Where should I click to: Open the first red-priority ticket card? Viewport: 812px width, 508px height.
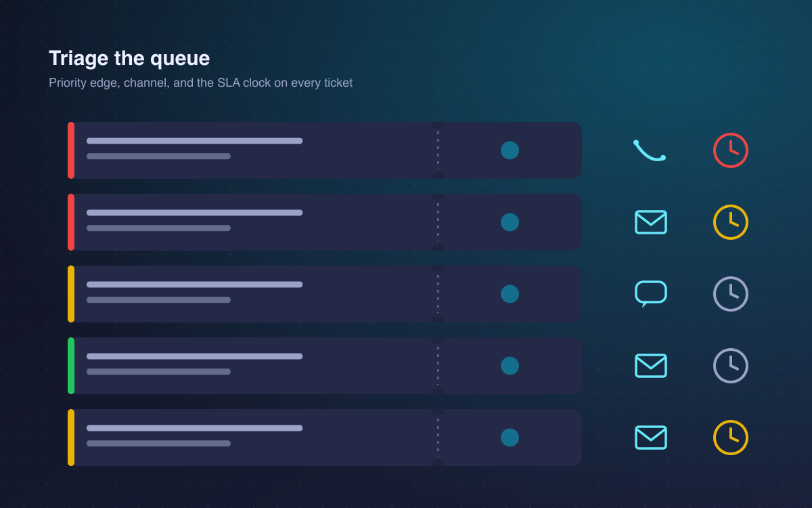click(325, 150)
